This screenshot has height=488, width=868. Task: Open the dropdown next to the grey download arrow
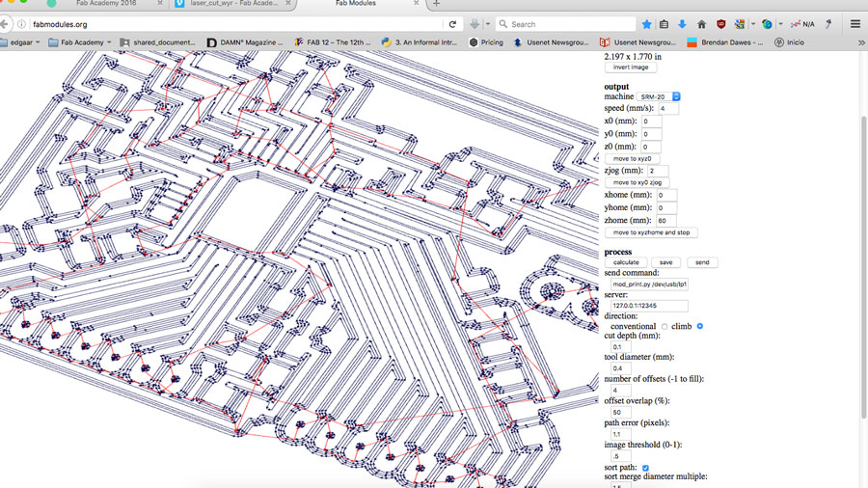488,24
